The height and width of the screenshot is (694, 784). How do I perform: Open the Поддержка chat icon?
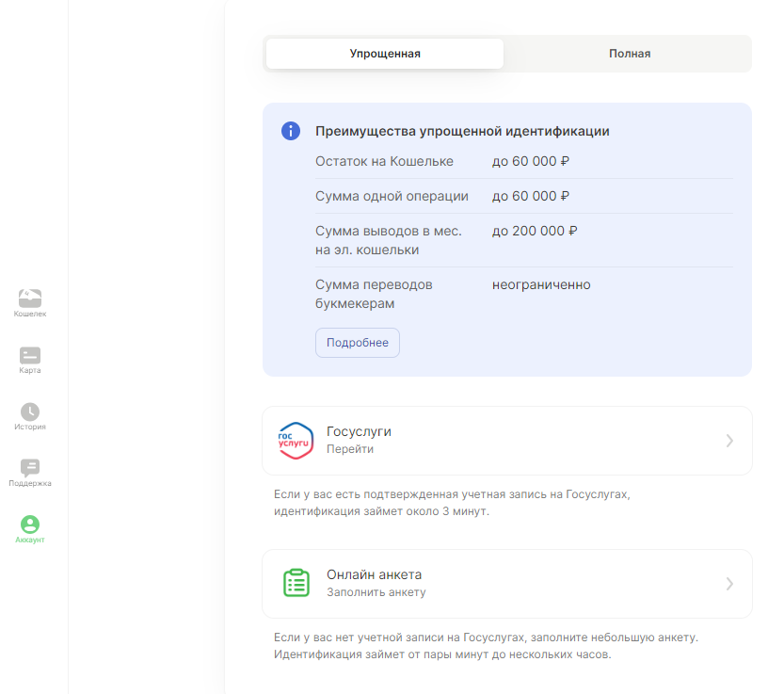pyautogui.click(x=30, y=468)
